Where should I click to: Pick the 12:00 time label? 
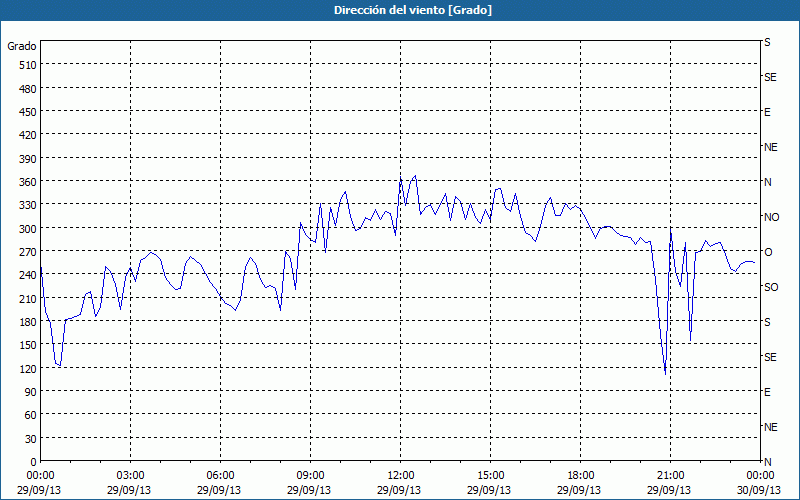click(401, 476)
